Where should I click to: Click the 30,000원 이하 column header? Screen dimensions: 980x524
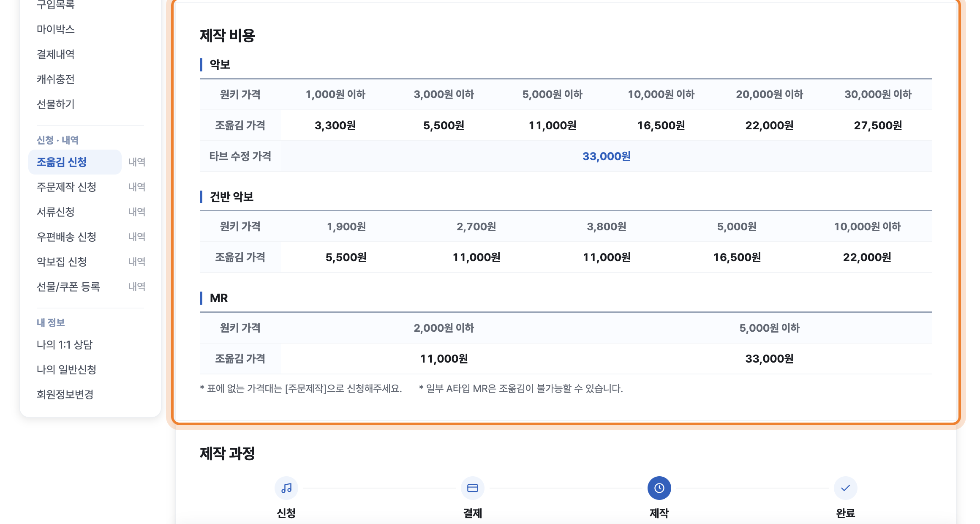pos(878,94)
